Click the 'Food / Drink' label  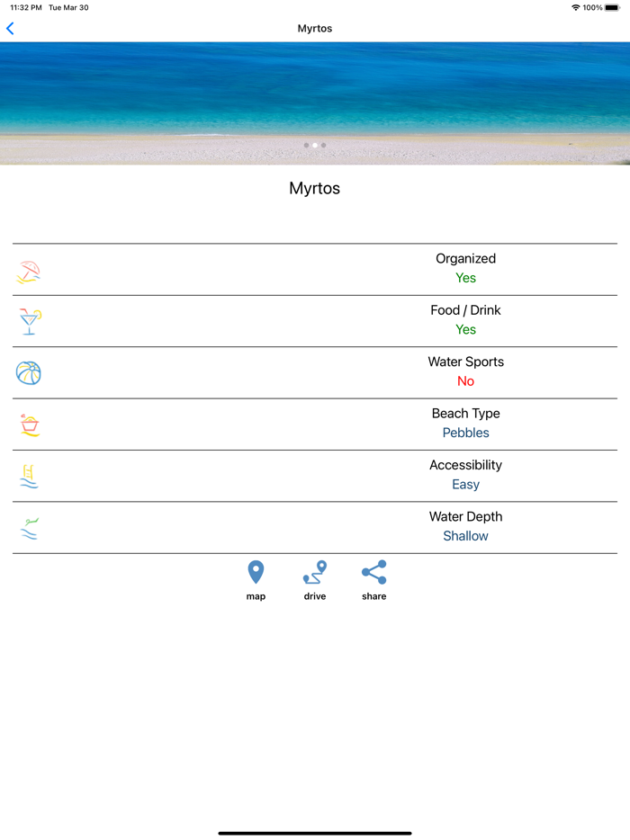tap(465, 310)
